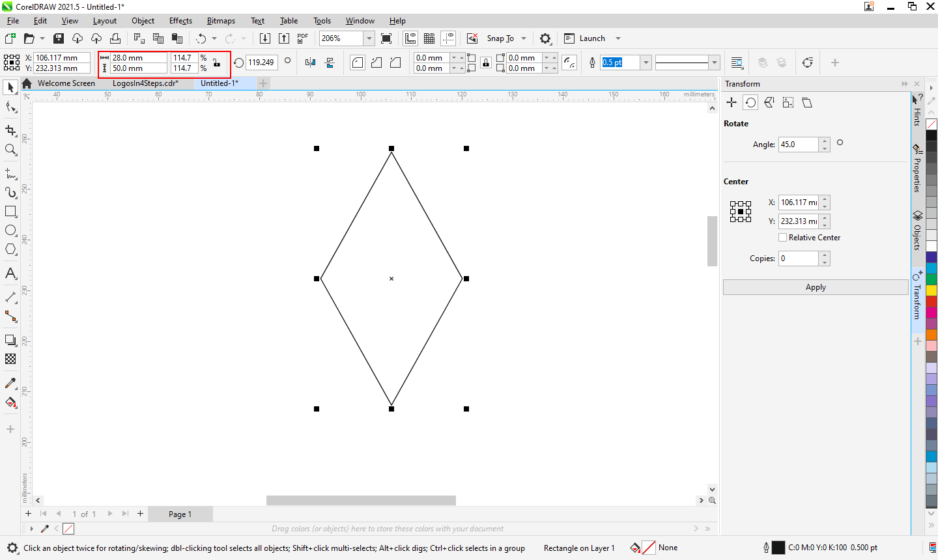Open the undo history dropdown
Screen dimensions: 938x560
[x=214, y=38]
